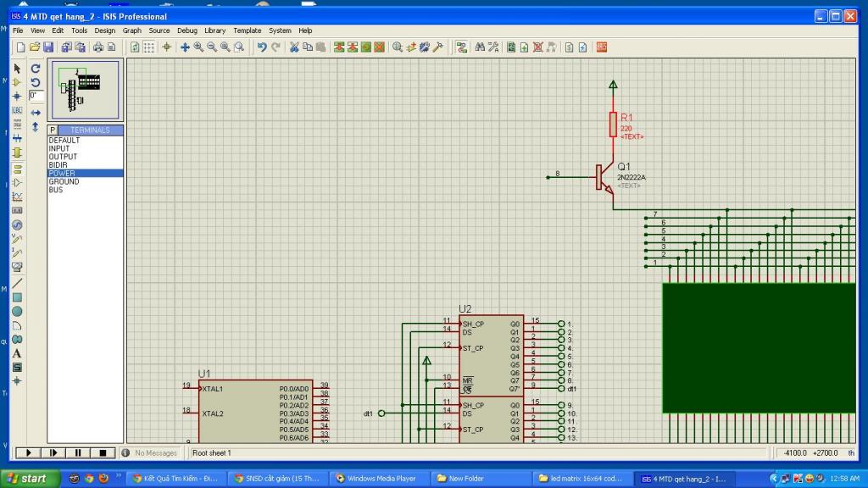Toggle the grid display icon
The width and height of the screenshot is (868, 488).
[148, 47]
